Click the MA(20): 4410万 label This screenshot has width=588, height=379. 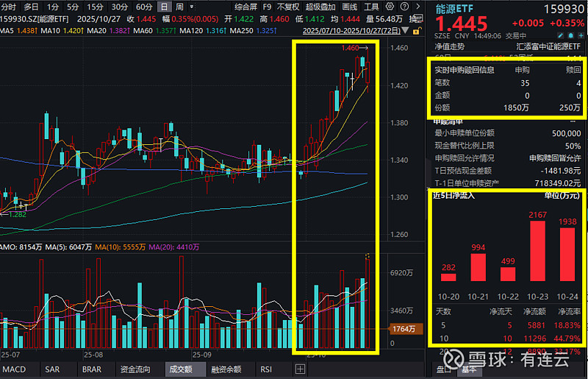(173, 247)
